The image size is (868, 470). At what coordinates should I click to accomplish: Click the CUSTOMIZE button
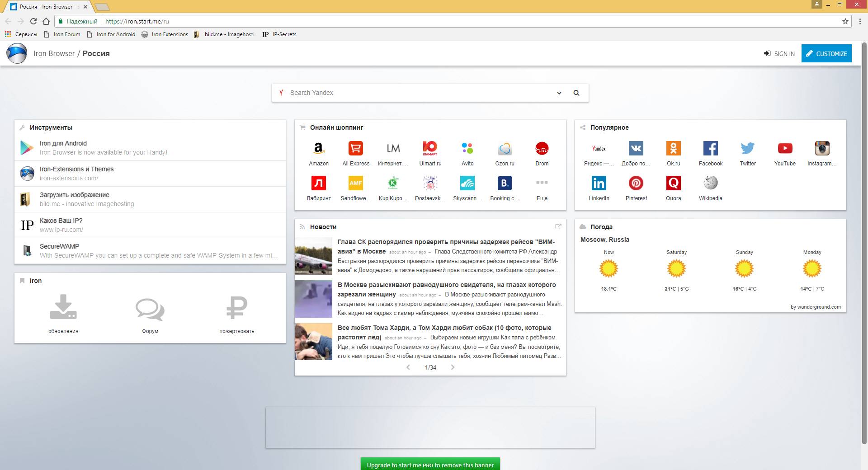[826, 53]
